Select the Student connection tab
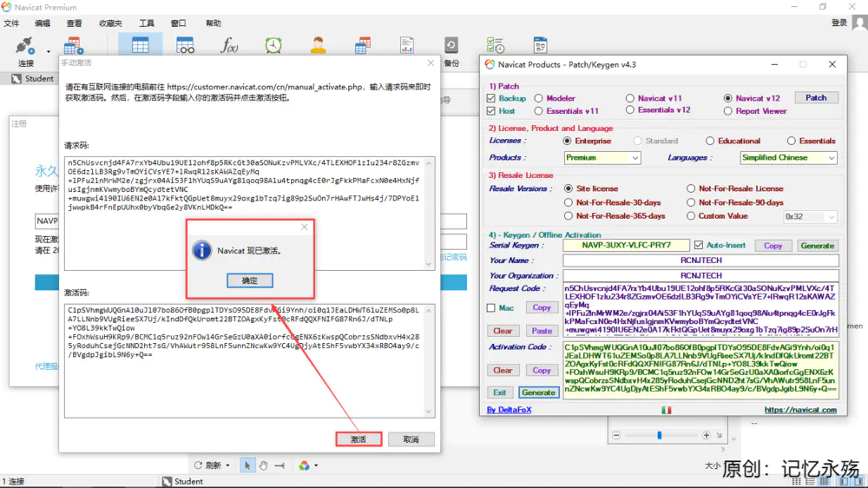Viewport: 868px width, 488px height. [x=33, y=79]
